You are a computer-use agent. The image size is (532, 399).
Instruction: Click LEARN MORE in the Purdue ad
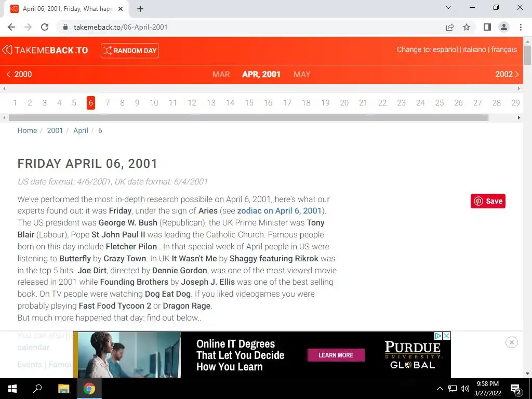click(336, 355)
